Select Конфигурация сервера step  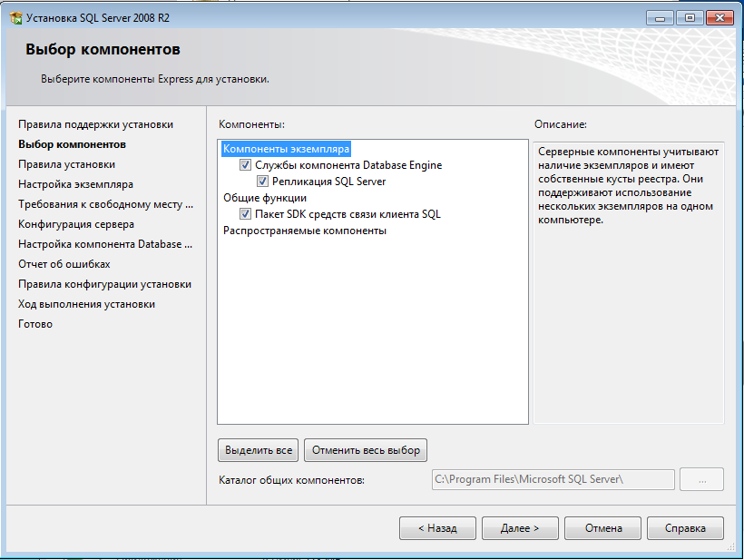pos(76,224)
